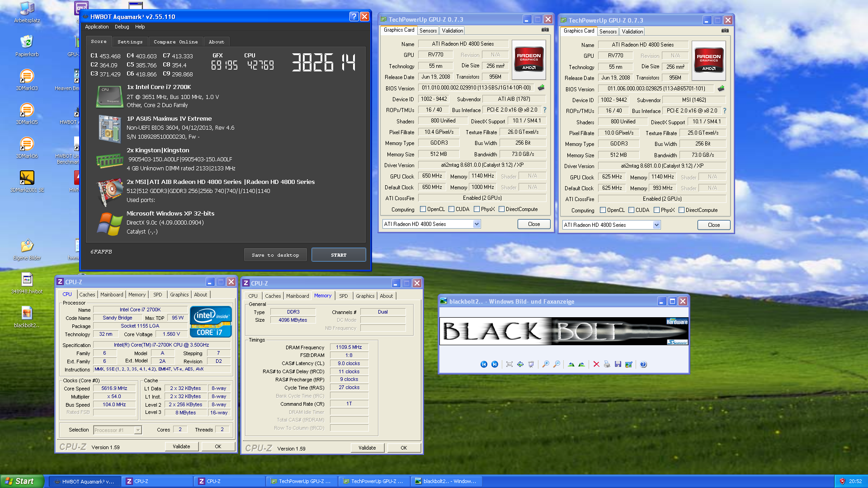
Task: Toggle DirectCompute checkbox in right GPU-Z
Action: coord(682,210)
